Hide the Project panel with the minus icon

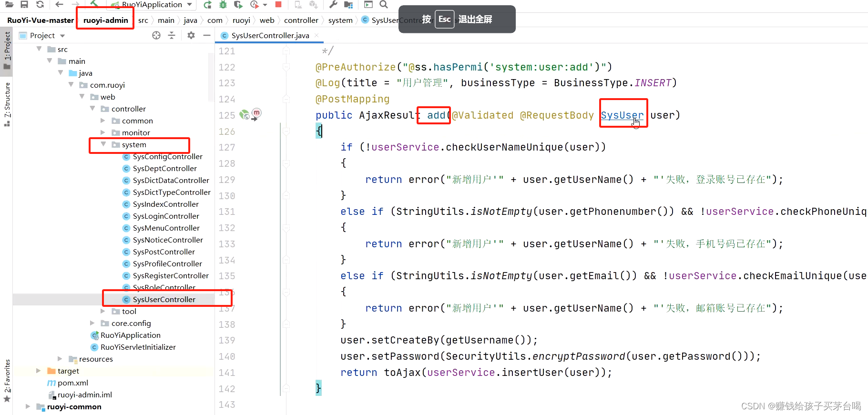click(206, 35)
